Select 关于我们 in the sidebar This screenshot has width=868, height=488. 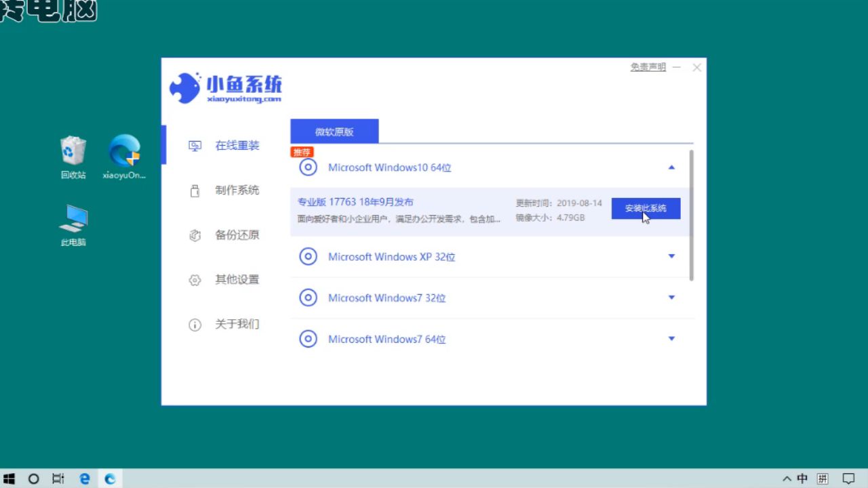[x=237, y=325]
